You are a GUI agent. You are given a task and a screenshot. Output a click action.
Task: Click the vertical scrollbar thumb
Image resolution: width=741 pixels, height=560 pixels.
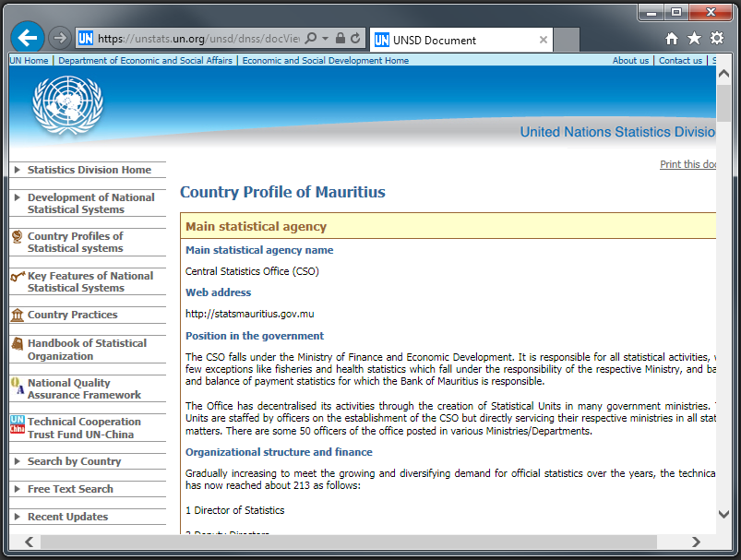pyautogui.click(x=723, y=103)
